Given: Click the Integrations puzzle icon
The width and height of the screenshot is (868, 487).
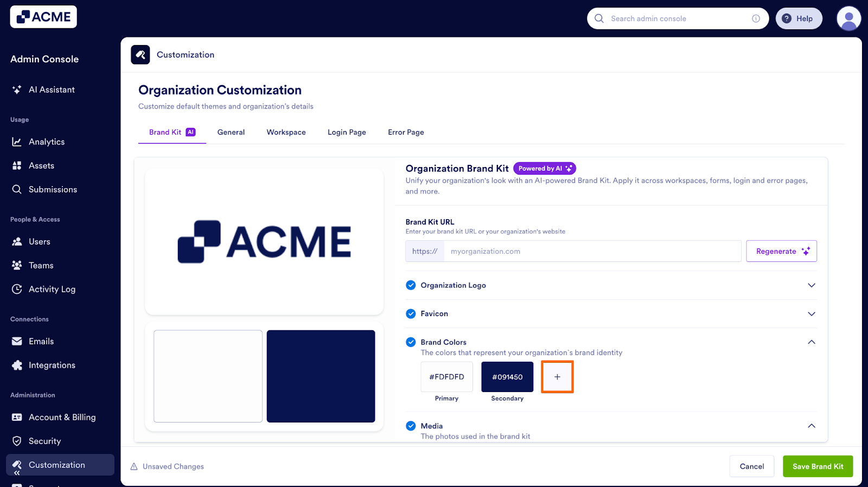Looking at the screenshot, I should pos(17,365).
